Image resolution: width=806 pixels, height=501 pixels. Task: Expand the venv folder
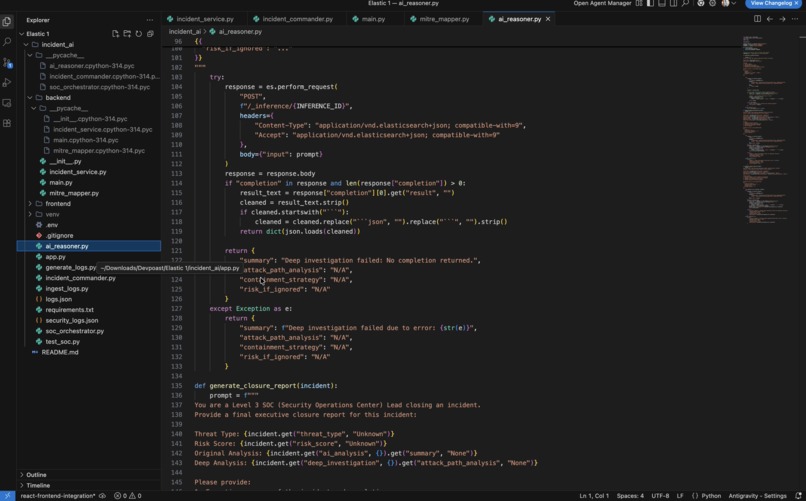(89, 214)
